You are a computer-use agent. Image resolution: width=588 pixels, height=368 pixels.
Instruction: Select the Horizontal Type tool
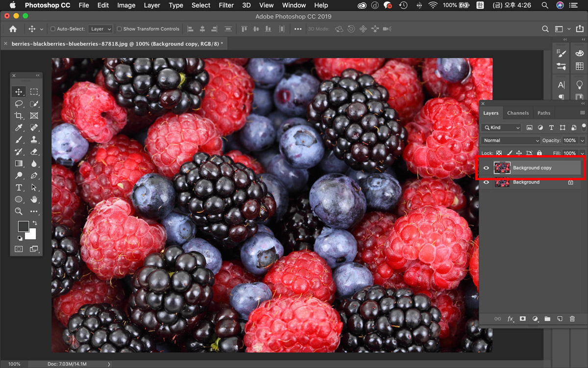(x=19, y=187)
